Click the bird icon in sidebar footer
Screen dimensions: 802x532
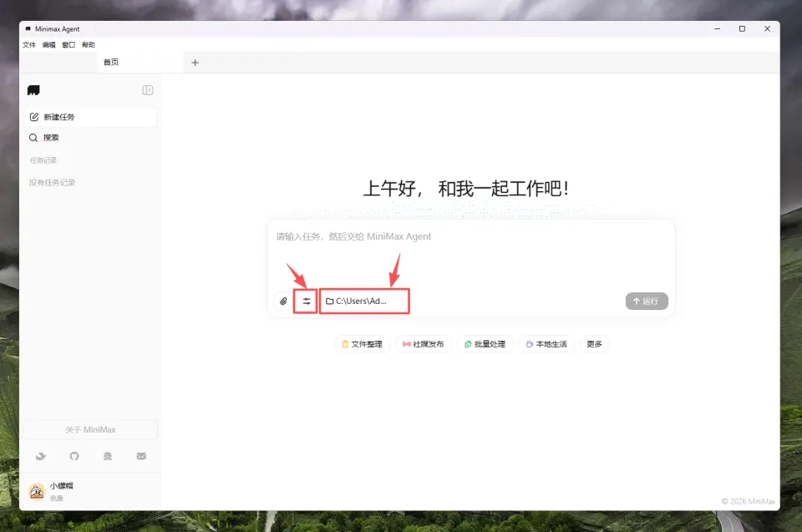40,456
